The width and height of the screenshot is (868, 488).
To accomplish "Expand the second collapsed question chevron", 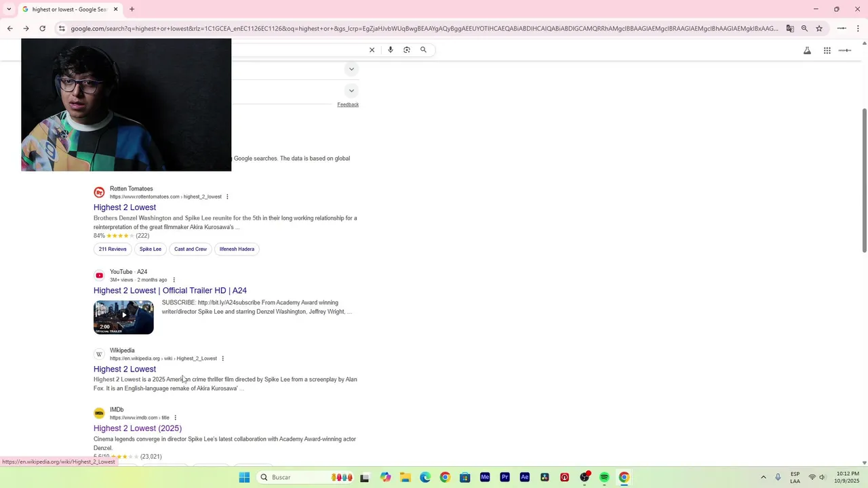I will click(x=351, y=91).
